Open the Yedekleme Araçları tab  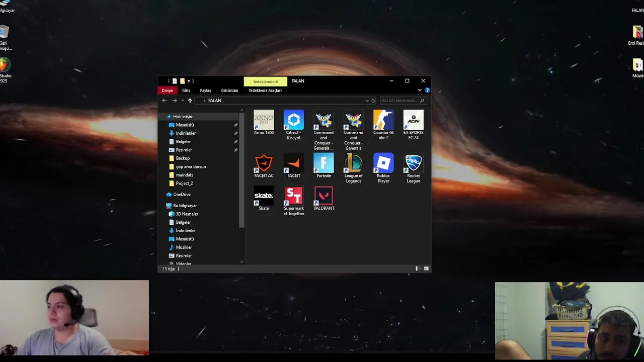pos(265,90)
